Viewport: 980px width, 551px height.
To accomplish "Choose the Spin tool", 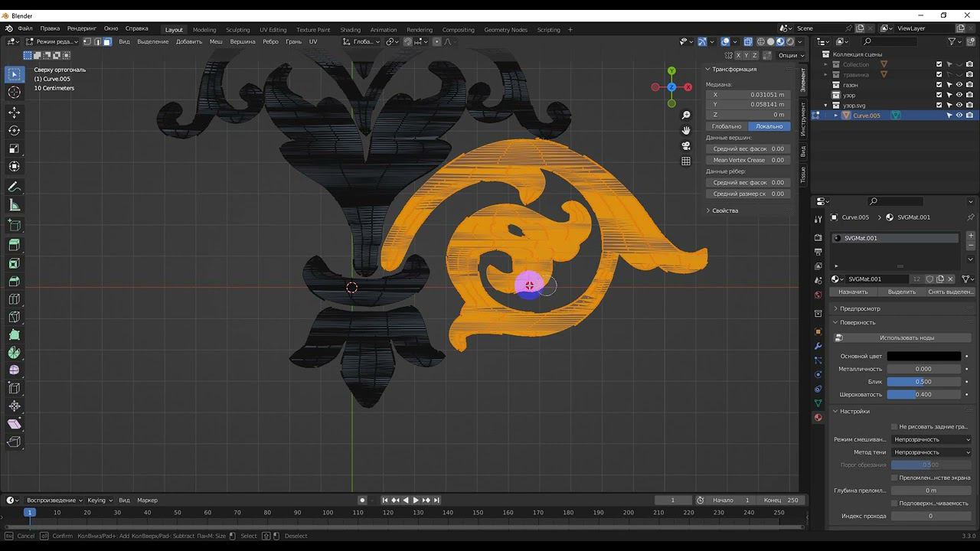I will point(14,353).
